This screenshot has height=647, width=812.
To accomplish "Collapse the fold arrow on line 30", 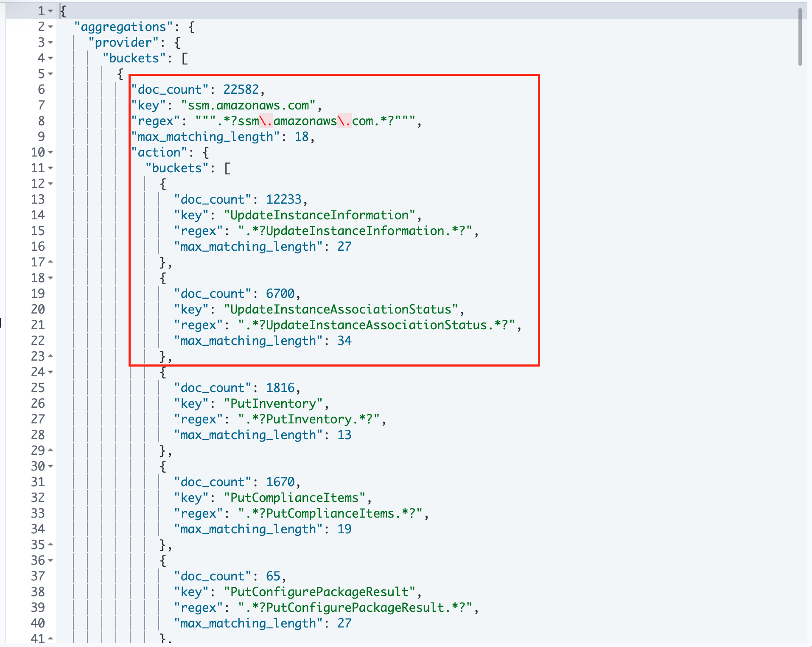I will click(50, 466).
